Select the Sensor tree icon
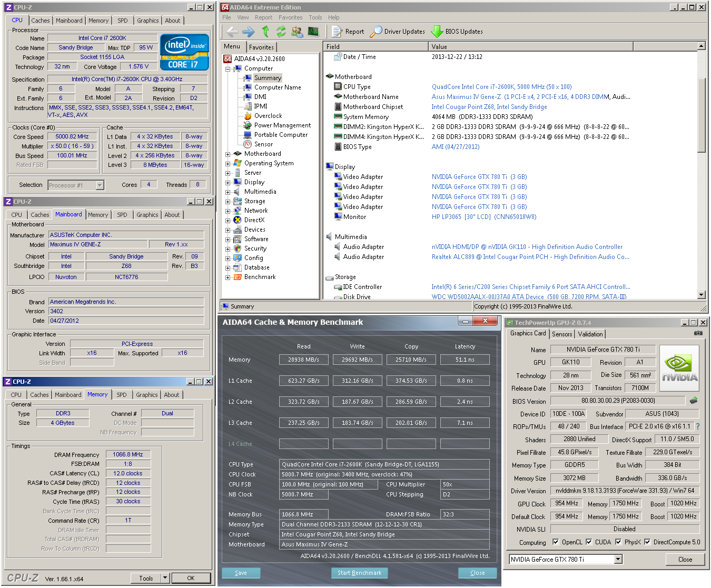 (248, 144)
